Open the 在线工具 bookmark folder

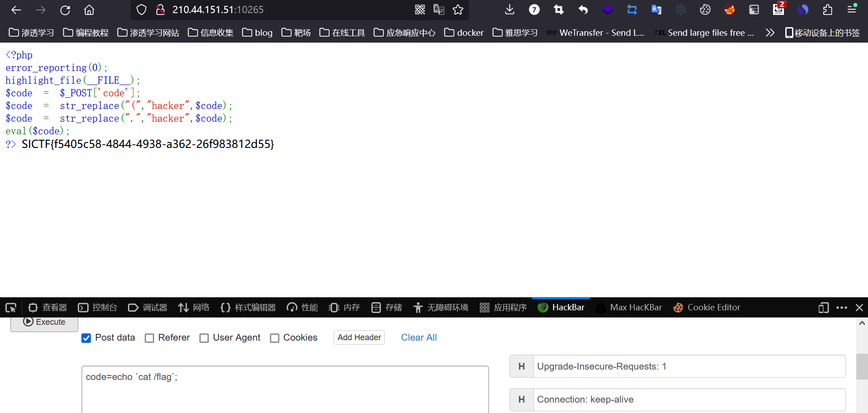[342, 33]
